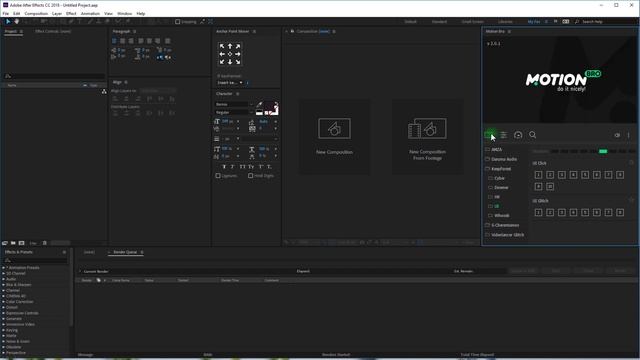
Task: Select preset 1 under UI Click
Action: [x=538, y=175]
